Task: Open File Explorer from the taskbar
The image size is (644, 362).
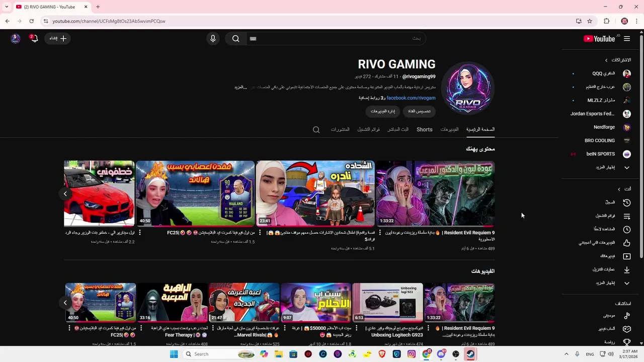Action: coord(279,354)
